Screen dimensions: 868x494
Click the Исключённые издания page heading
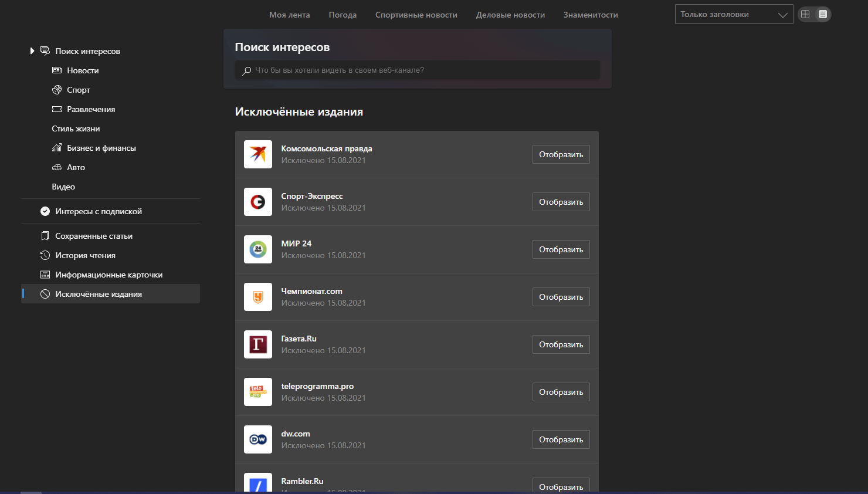click(299, 111)
